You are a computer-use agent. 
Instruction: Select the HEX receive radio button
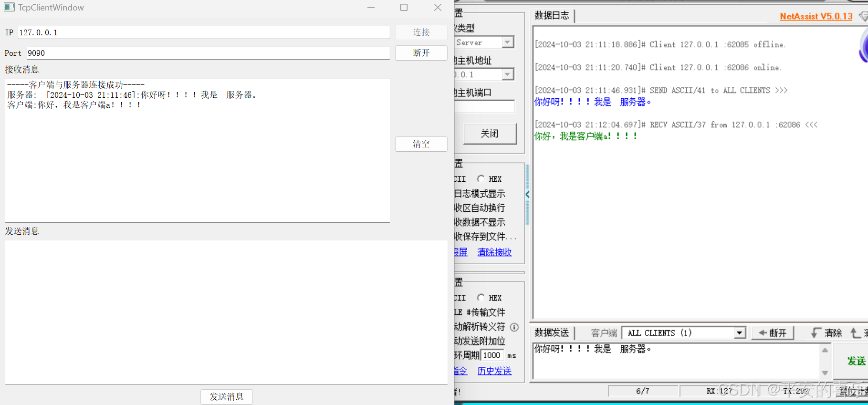481,179
